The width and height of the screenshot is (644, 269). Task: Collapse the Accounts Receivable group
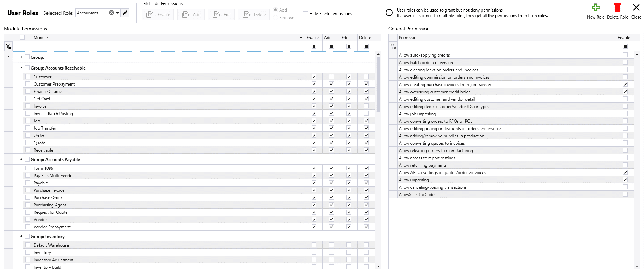[21, 68]
